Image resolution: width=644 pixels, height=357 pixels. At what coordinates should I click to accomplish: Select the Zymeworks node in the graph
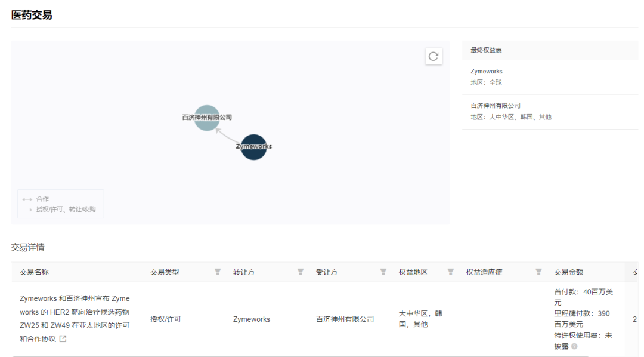pyautogui.click(x=253, y=146)
